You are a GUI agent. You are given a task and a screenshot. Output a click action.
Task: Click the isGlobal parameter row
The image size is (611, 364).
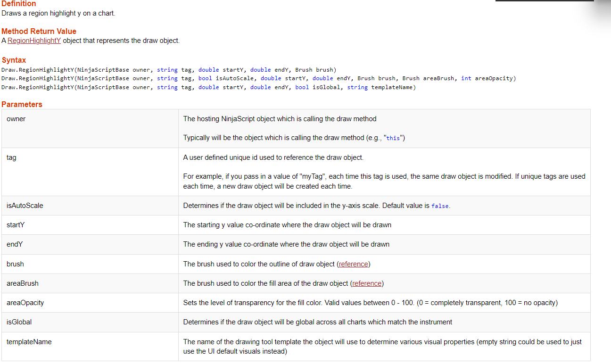[18, 322]
